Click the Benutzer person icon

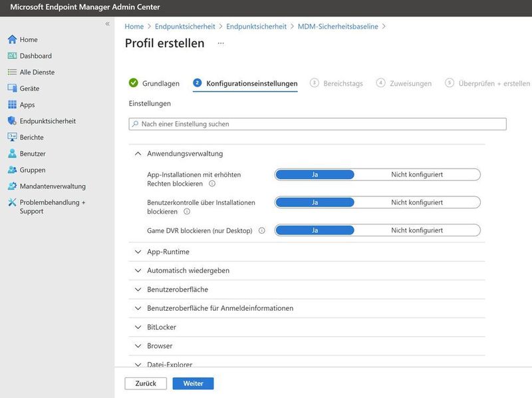coord(12,154)
